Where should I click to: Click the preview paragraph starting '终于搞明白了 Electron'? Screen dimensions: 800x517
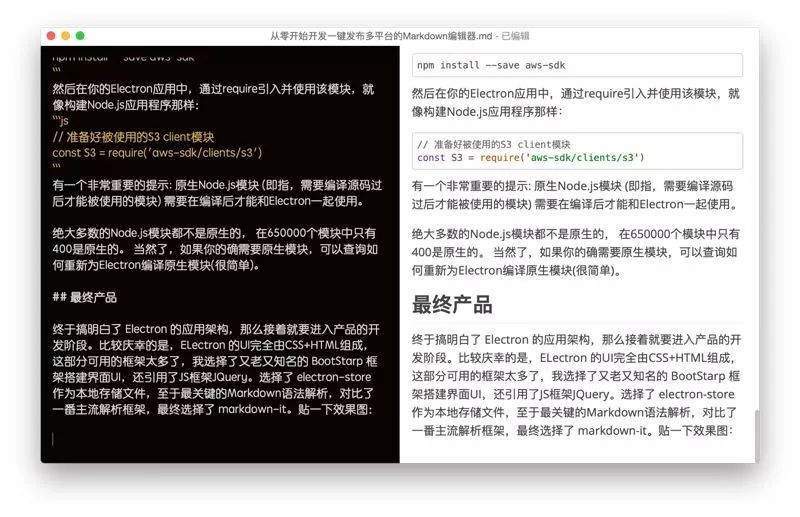(x=577, y=385)
